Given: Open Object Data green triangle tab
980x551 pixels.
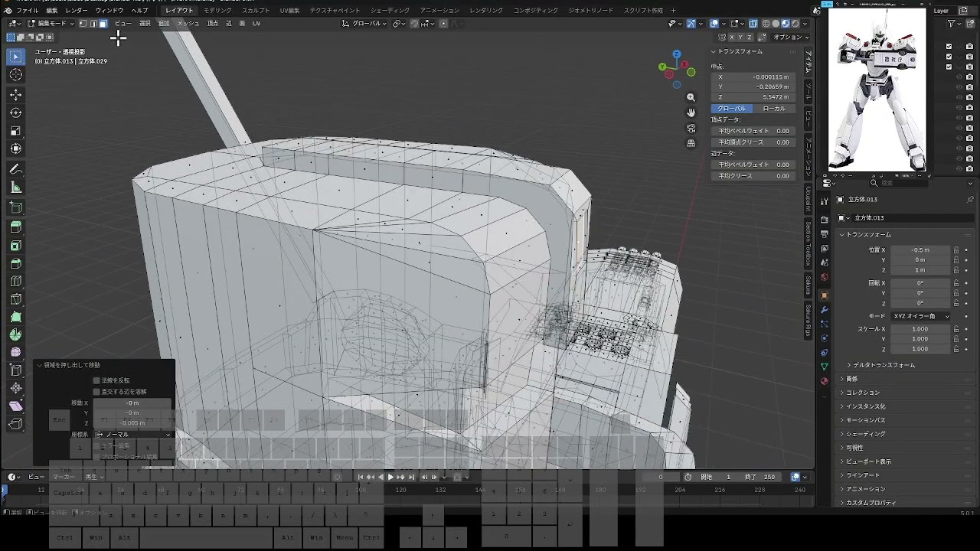Looking at the screenshot, I should [824, 367].
